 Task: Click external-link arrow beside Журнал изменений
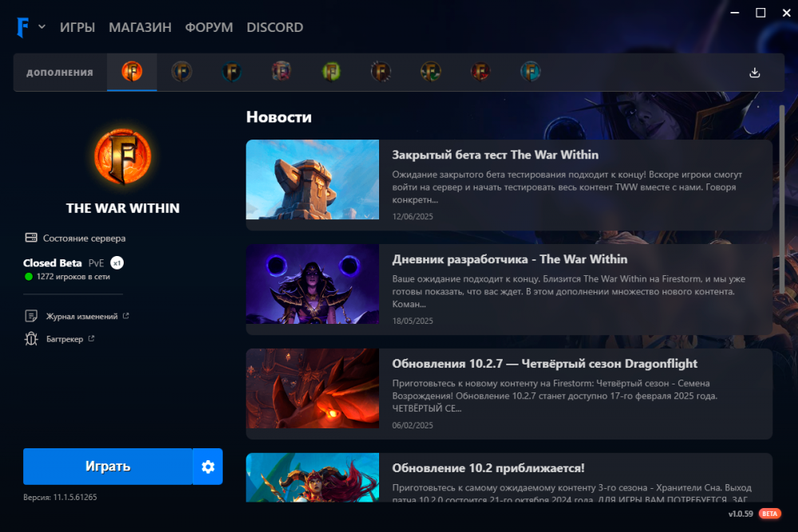click(x=126, y=316)
